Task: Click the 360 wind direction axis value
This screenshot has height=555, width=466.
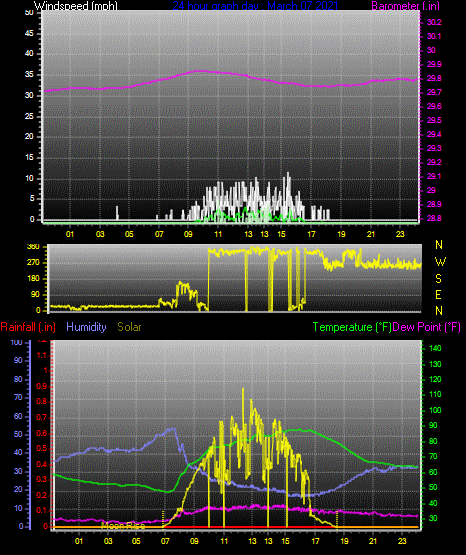Action: (34, 247)
